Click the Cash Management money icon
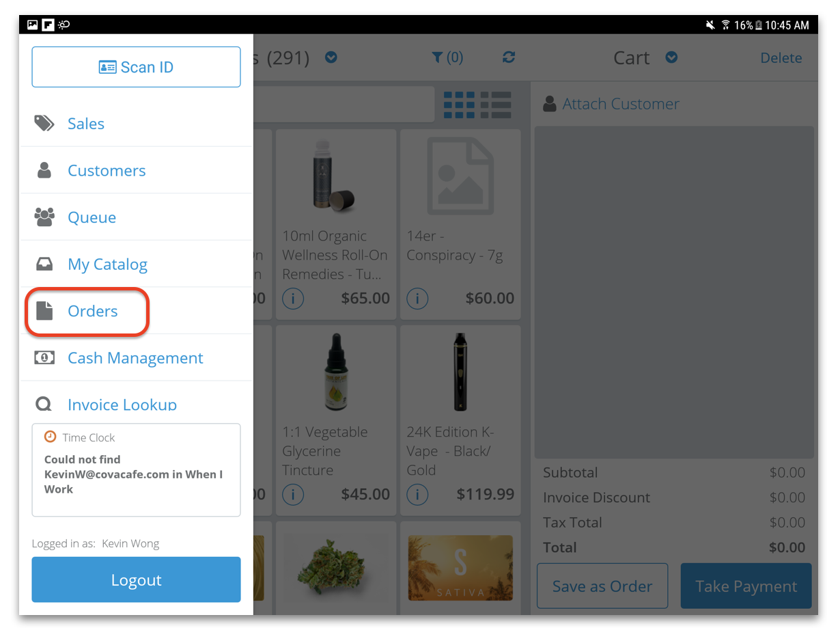The image size is (840, 641). (44, 357)
